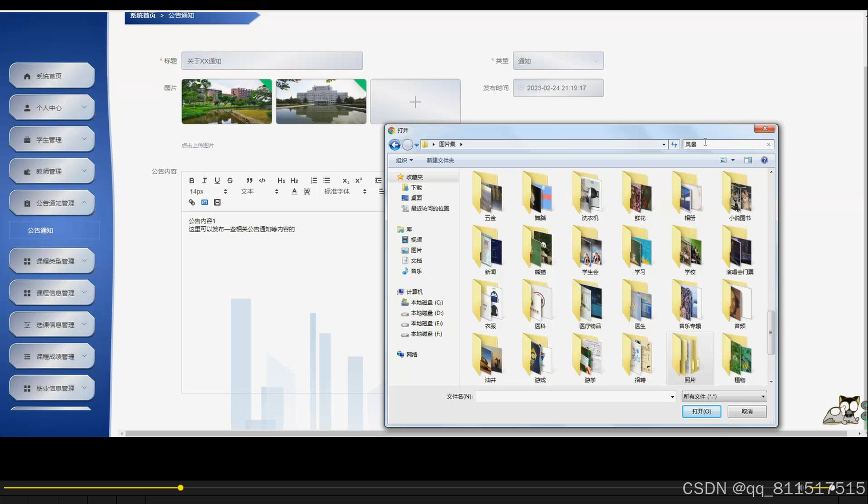This screenshot has width=868, height=504.
Task: Select the first uploaded campus photo thumbnail
Action: [x=227, y=101]
